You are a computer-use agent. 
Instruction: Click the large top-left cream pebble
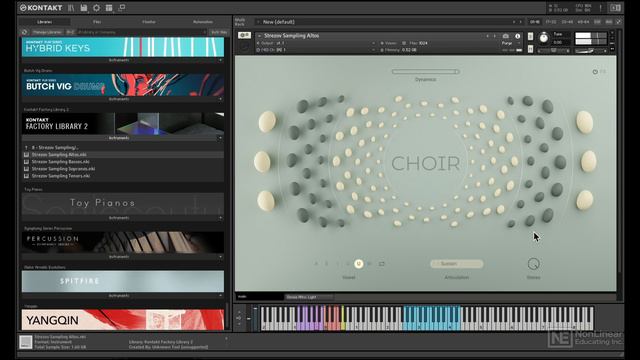(267, 122)
